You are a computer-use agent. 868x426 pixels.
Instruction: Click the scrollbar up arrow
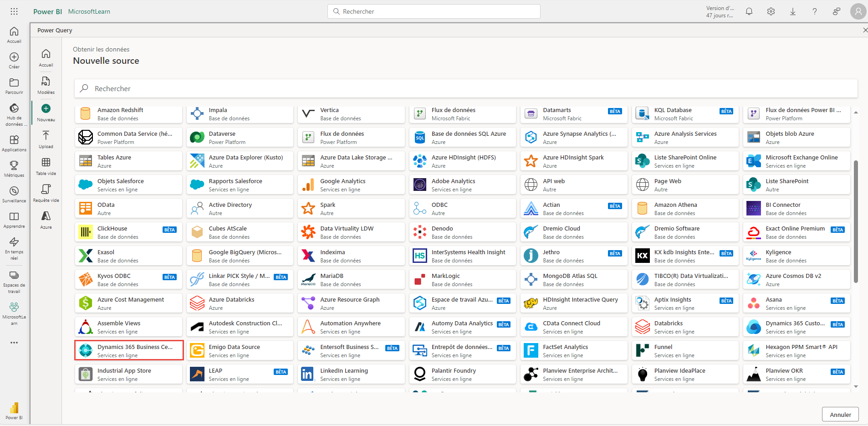pyautogui.click(x=856, y=112)
